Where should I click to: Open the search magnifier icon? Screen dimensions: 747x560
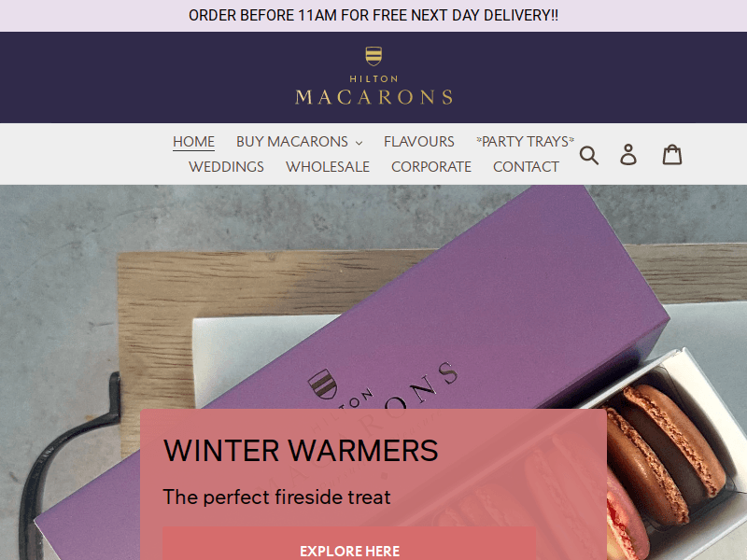click(589, 155)
